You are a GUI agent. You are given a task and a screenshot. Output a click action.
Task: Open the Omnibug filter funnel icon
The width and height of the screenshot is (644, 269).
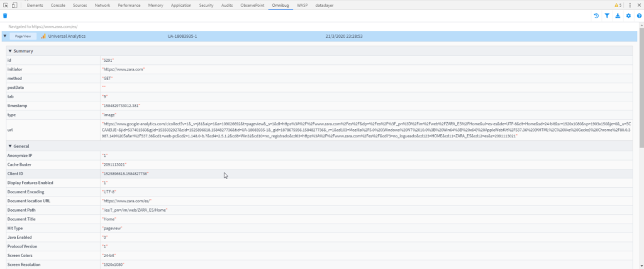(x=607, y=16)
